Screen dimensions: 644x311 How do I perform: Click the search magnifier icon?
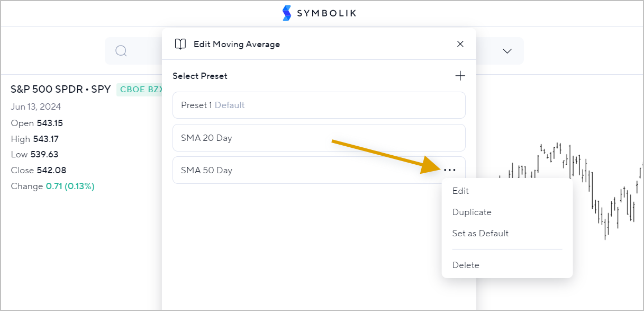click(x=121, y=51)
